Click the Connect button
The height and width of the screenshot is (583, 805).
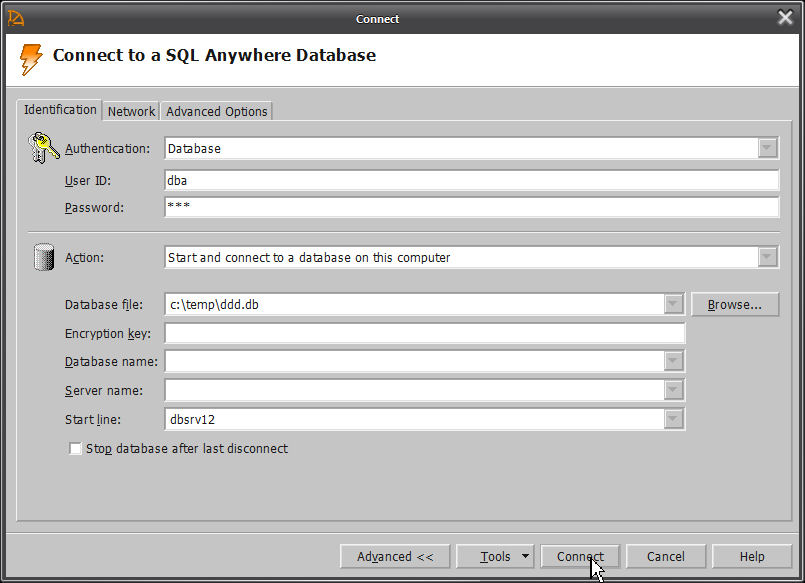pyautogui.click(x=580, y=556)
